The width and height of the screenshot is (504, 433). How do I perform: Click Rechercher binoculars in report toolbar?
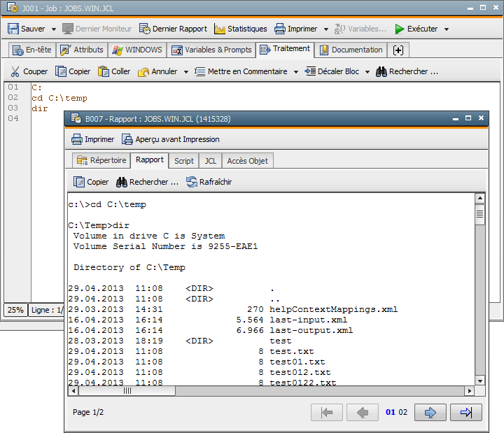pos(121,182)
